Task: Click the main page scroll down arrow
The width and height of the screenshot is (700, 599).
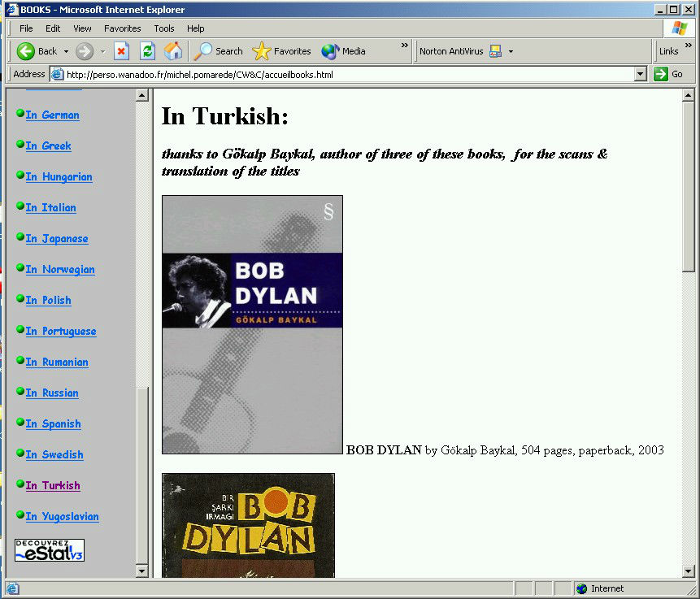Action: pyautogui.click(x=688, y=571)
